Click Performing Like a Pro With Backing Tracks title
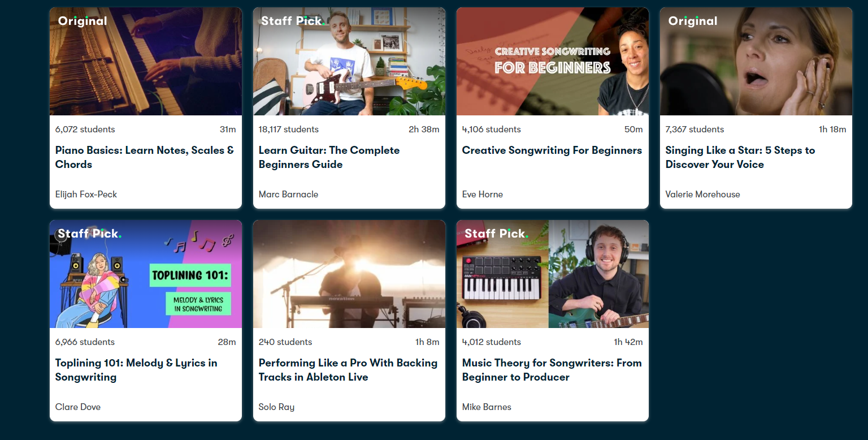The image size is (868, 440). (x=348, y=370)
